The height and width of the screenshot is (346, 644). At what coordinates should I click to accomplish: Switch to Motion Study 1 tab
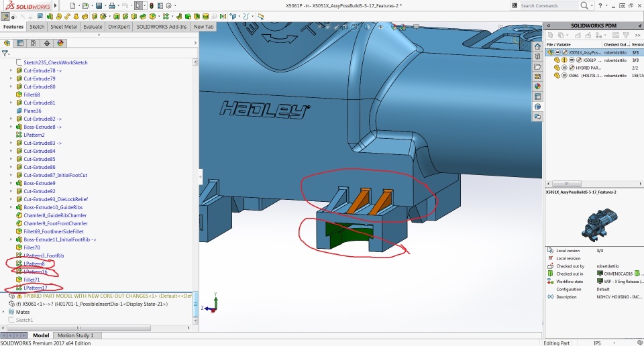(76, 335)
